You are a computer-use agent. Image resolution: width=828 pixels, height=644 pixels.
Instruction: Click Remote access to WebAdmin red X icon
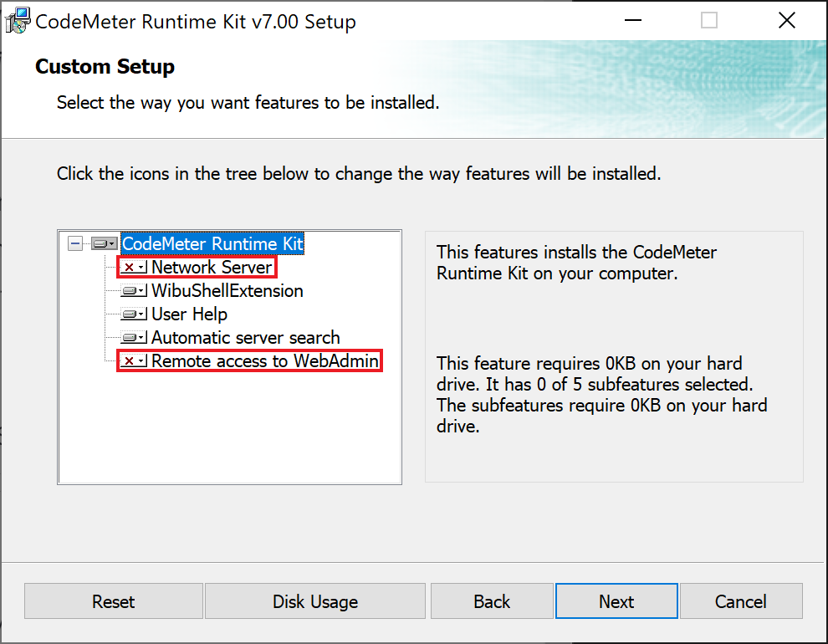(x=133, y=361)
